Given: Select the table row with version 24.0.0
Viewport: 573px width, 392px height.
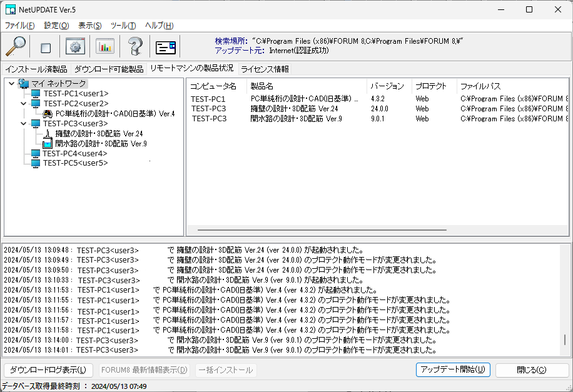Looking at the screenshot, I should click(x=378, y=109).
